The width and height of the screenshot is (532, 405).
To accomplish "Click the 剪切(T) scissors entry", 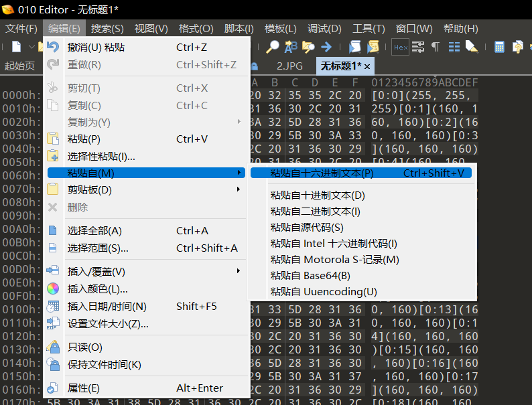I will (146, 88).
